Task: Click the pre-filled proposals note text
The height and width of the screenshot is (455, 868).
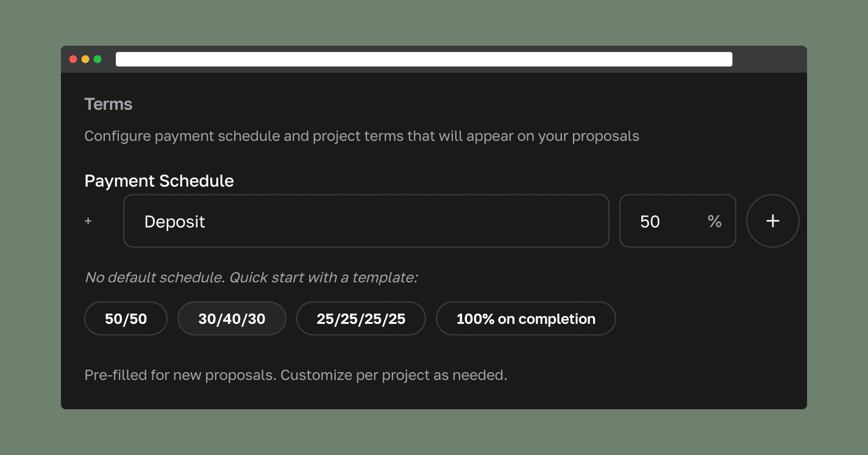Action: point(296,375)
